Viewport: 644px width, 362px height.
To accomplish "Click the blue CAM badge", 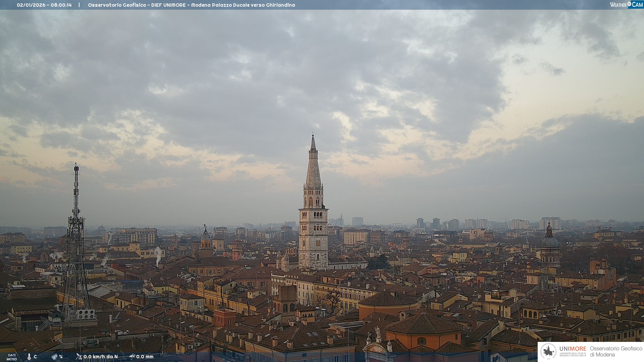I will (637, 4).
